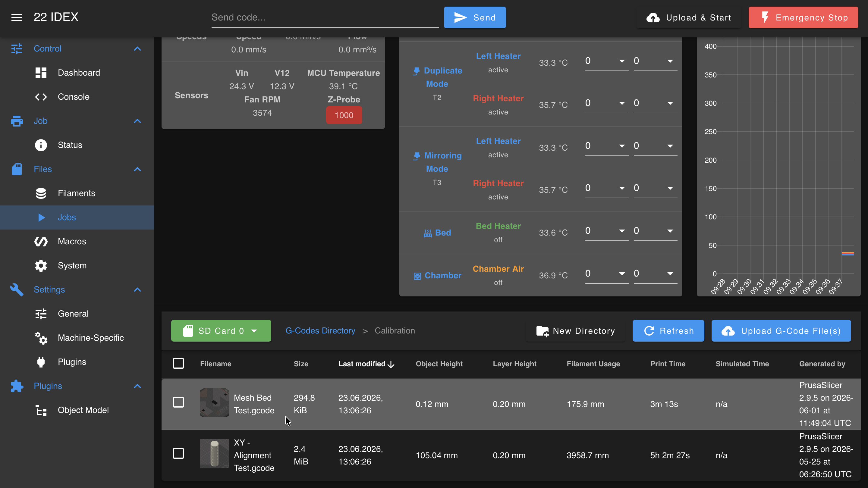Click the General tune icon
The width and height of the screenshot is (868, 488).
click(41, 314)
